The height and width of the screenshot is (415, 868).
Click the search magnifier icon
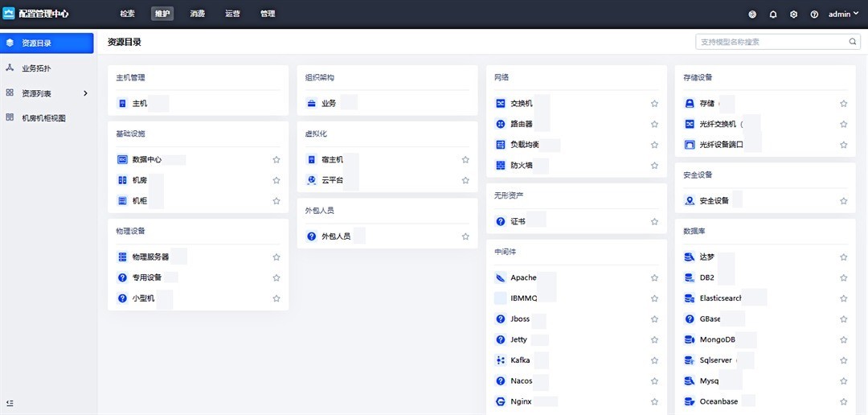853,42
